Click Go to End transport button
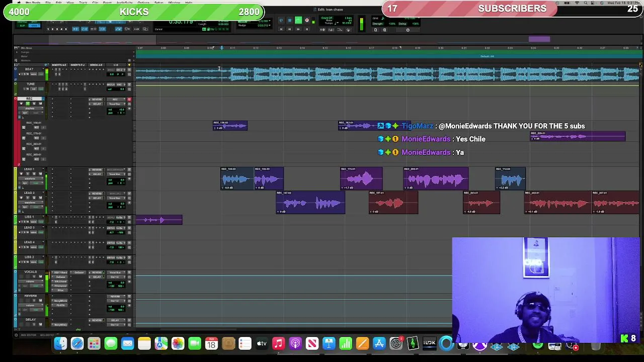Screen dimensions: 644x362 pyautogui.click(x=307, y=29)
